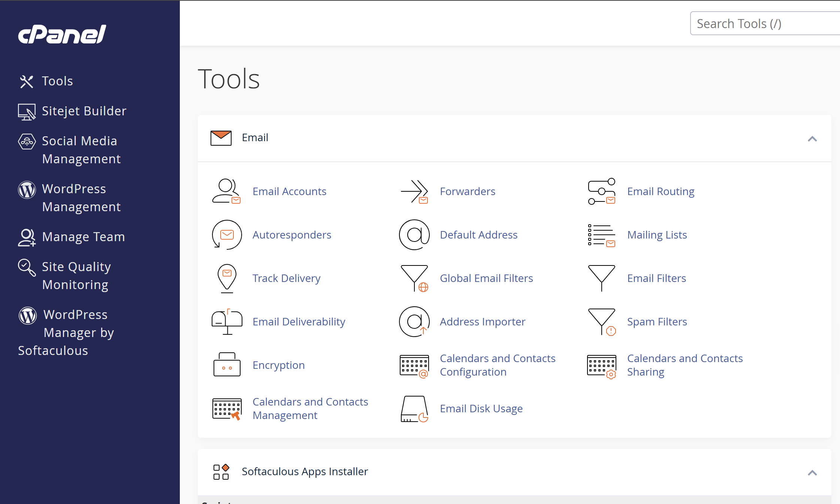
Task: Open WordPress Management from the sidebar
Action: (x=82, y=197)
